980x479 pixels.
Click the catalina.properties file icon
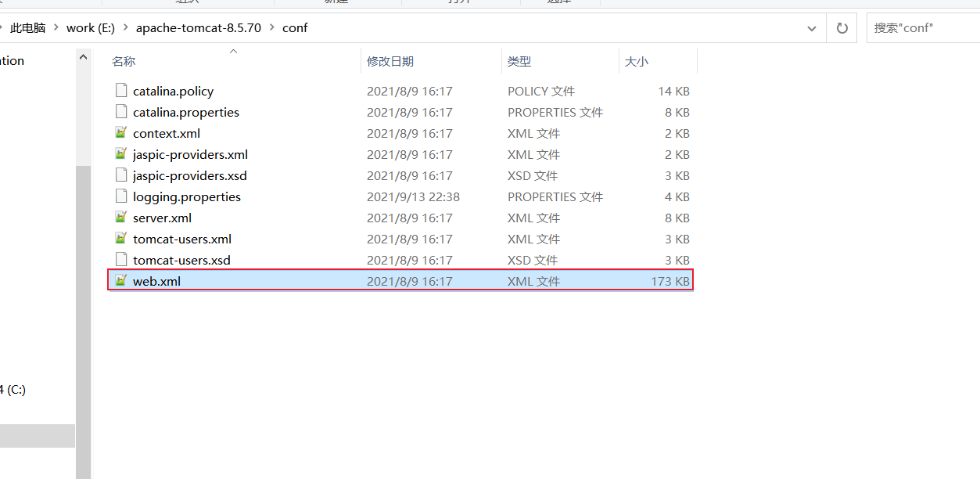[x=120, y=112]
